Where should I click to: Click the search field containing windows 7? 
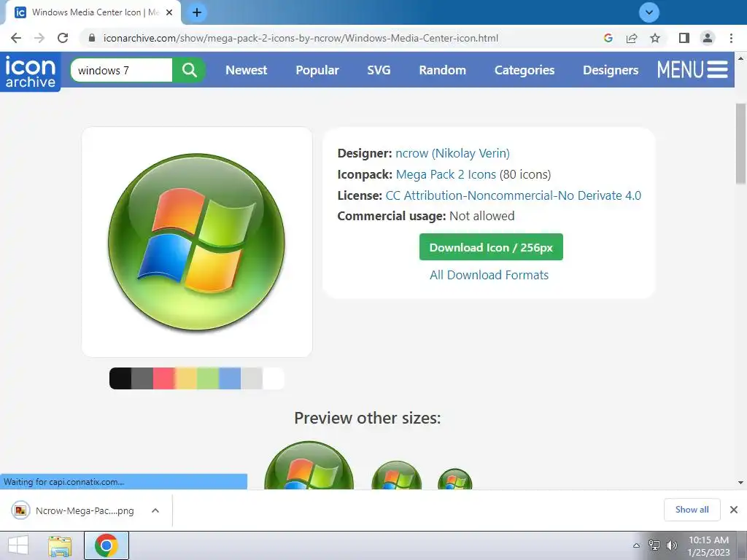pos(122,71)
